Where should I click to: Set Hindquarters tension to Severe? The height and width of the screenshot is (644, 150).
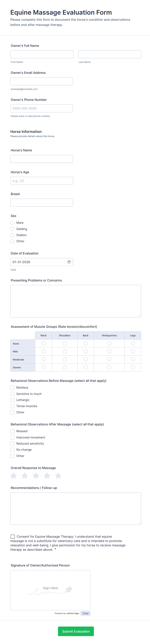pos(109,368)
